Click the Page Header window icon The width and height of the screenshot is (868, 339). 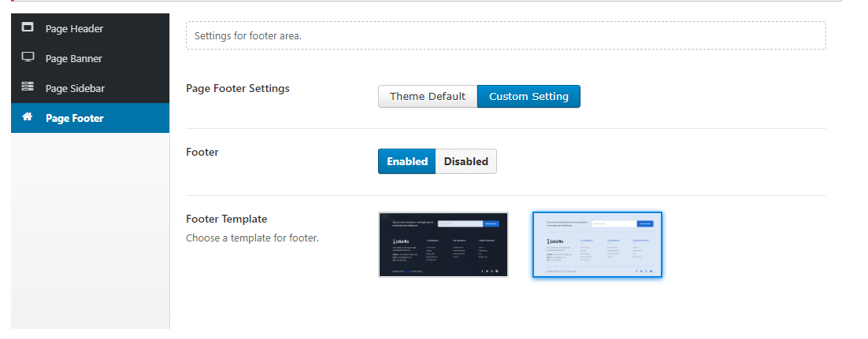pos(28,28)
